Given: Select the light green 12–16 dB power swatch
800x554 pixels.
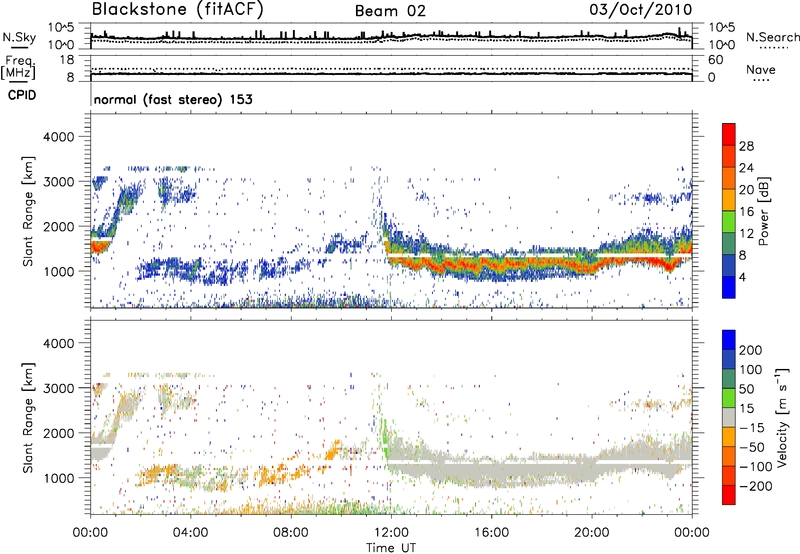Looking at the screenshot, I should [729, 222].
